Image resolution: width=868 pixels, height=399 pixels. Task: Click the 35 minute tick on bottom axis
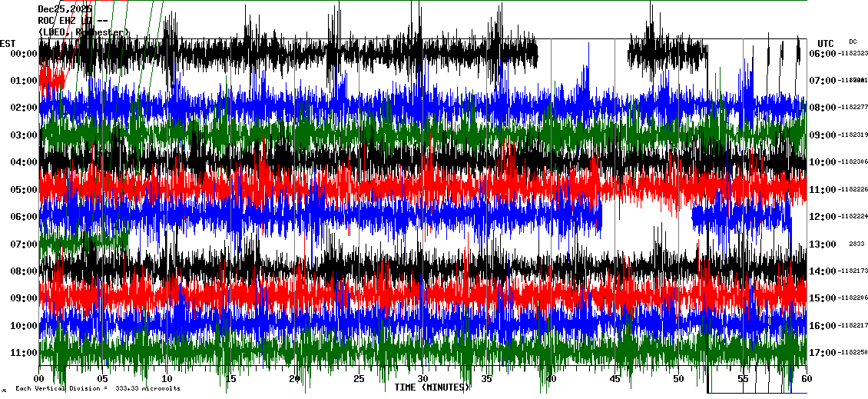pyautogui.click(x=486, y=379)
